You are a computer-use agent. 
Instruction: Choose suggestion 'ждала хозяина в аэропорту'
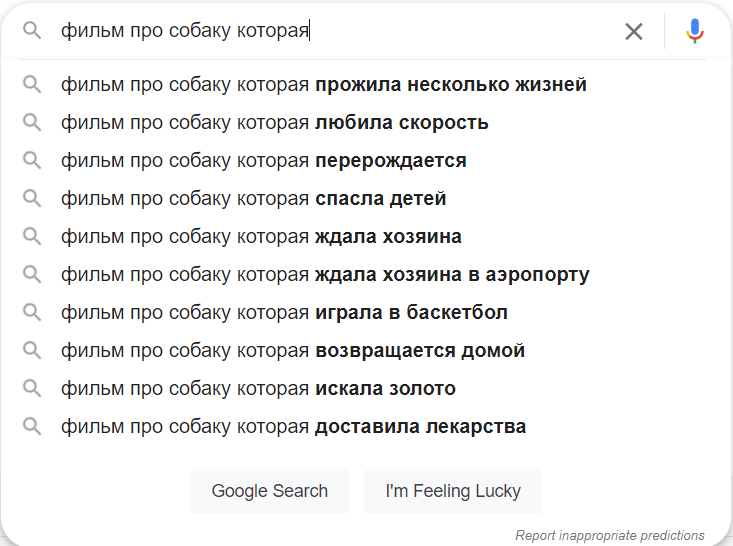click(x=324, y=275)
